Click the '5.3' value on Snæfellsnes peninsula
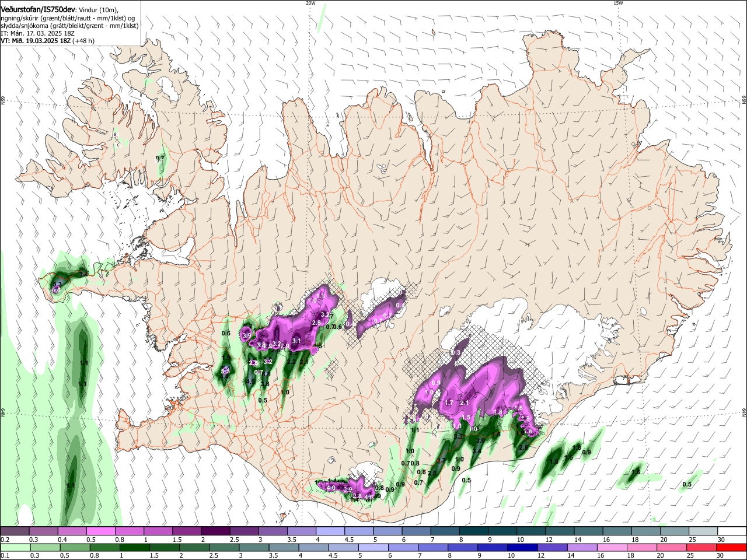Viewport: 747px width, 560px height. click(x=57, y=285)
